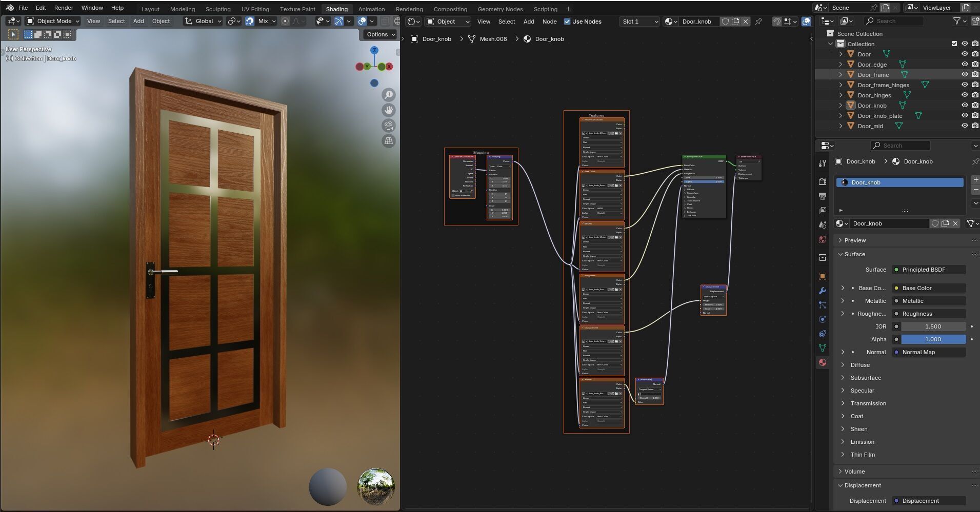
Task: Open the Object Data mesh tab icon
Action: point(823,348)
